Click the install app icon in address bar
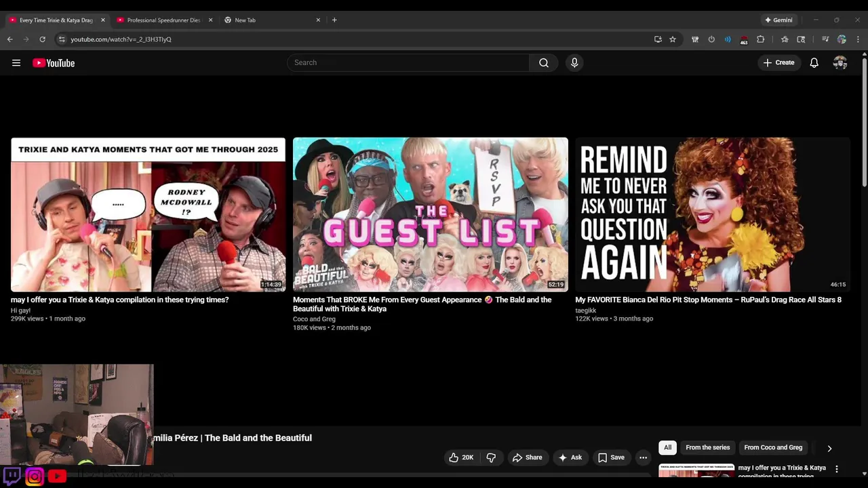Viewport: 868px width, 488px height. [x=658, y=39]
